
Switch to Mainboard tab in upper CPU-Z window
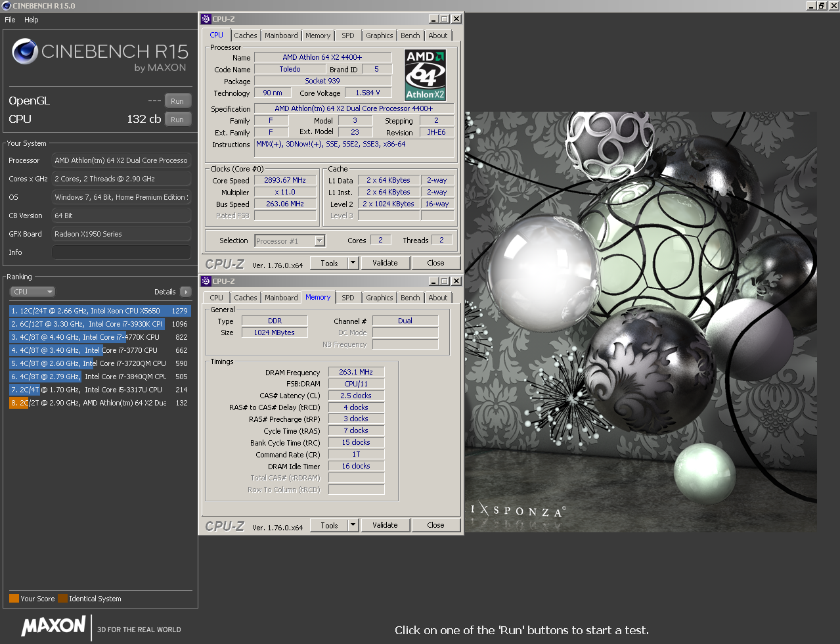(x=281, y=35)
